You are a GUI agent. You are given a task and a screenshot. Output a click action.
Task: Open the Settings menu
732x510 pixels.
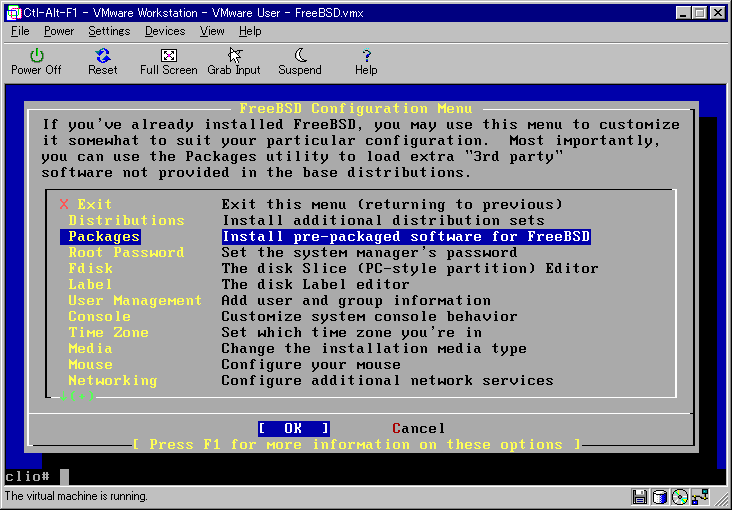pyautogui.click(x=109, y=31)
